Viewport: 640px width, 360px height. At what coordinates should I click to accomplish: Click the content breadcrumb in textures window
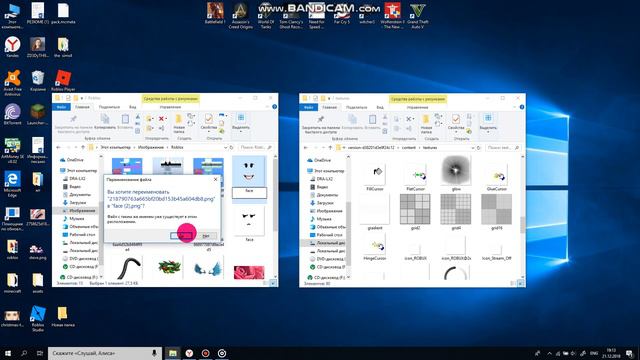408,148
